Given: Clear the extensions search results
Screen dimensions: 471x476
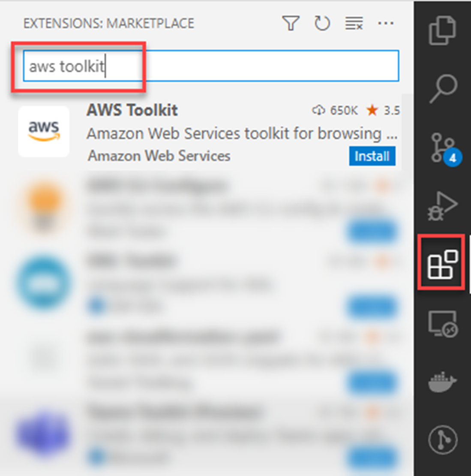Looking at the screenshot, I should 354,23.
